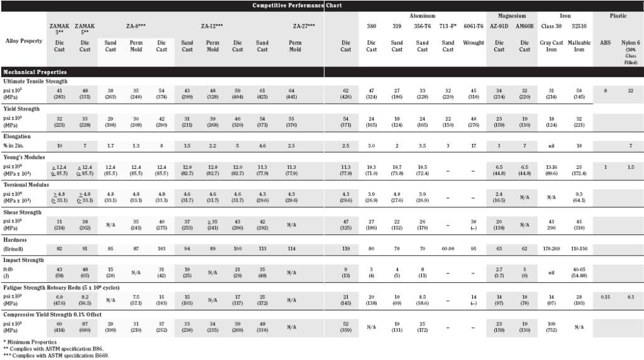
Task: Click the '6061-T6' aluminum column header
Action: point(474,26)
